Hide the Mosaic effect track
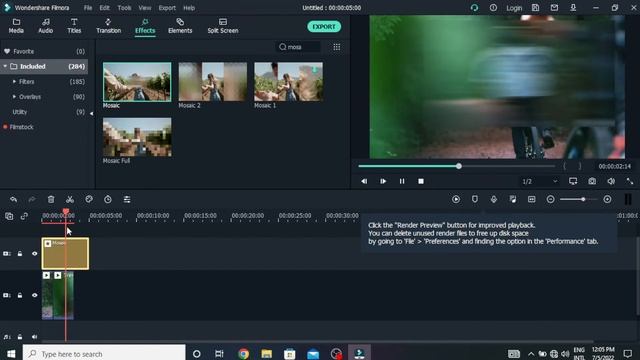 click(35, 253)
